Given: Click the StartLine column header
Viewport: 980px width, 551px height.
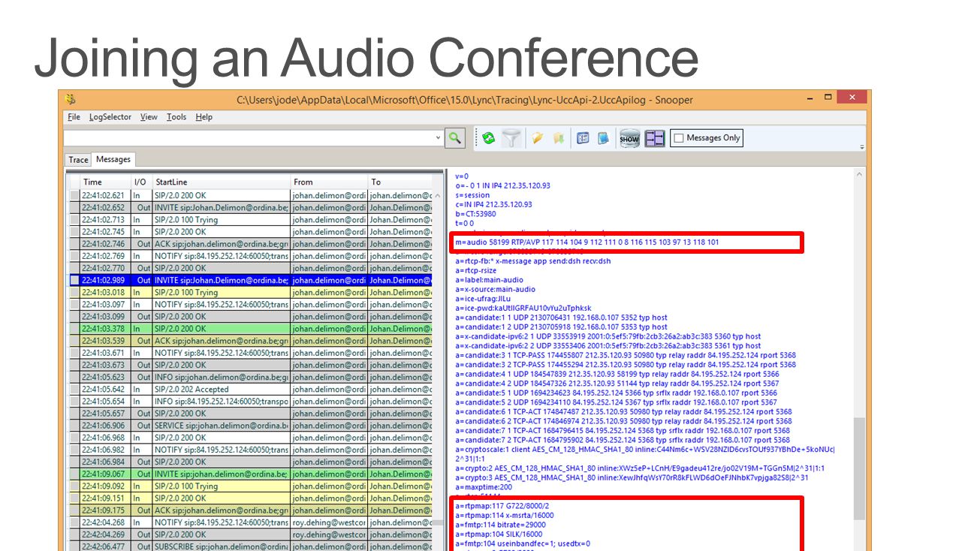Looking at the screenshot, I should [x=222, y=182].
